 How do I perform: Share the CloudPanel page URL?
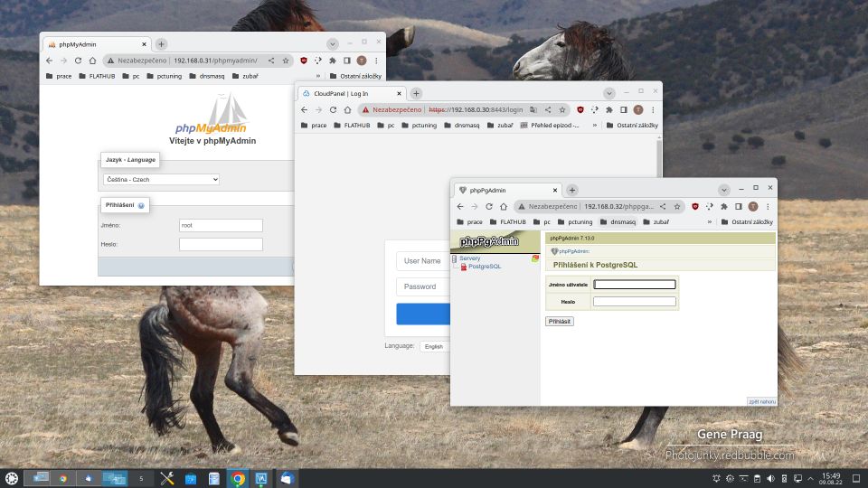(548, 109)
